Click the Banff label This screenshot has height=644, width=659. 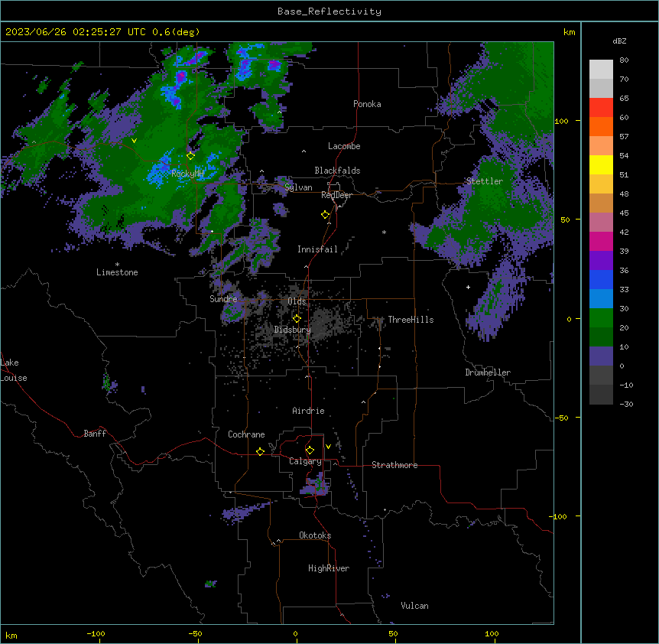[95, 434]
